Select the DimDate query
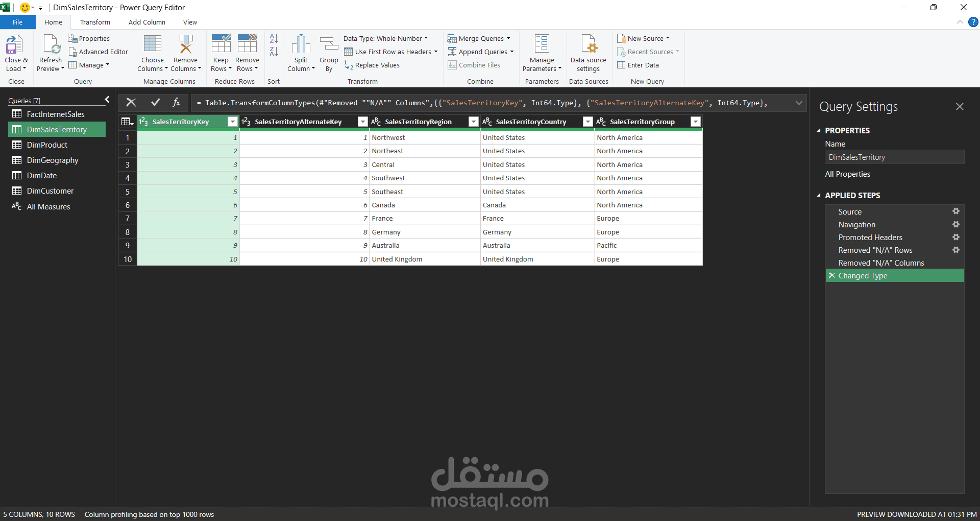Viewport: 980px width, 521px height. click(57, 175)
